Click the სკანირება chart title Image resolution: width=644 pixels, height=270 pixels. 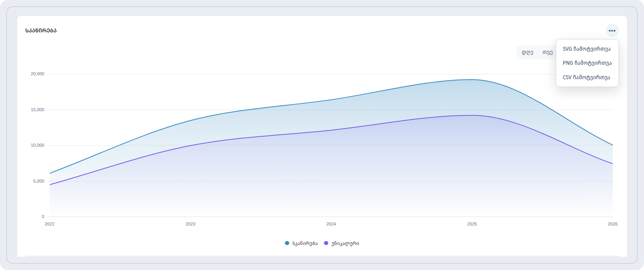[41, 31]
